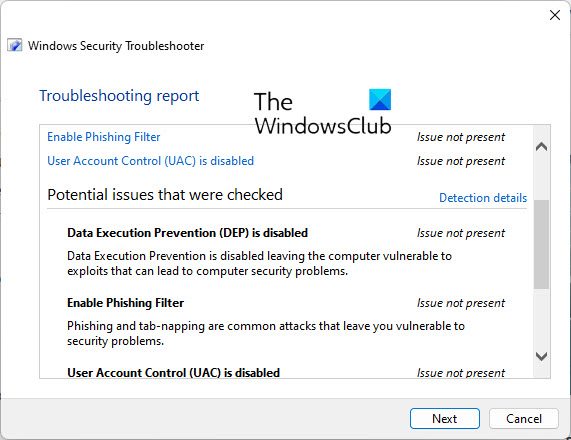This screenshot has width=571, height=440.
Task: Close the troubleshooter window with X
Action: [555, 15]
